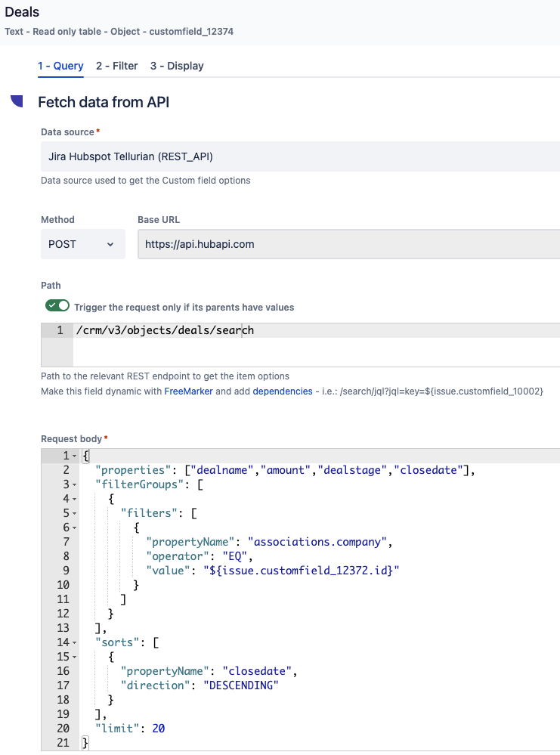The height and width of the screenshot is (755, 560).
Task: Collapse the fold arrow on request body line 1
Action: [75, 456]
